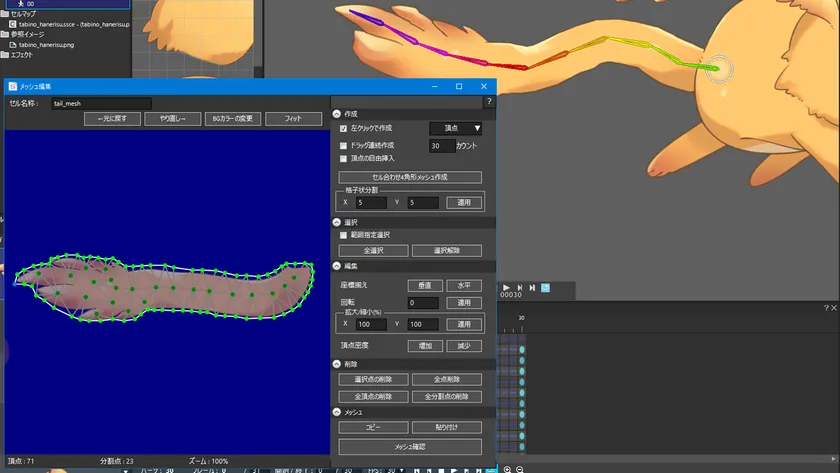The width and height of the screenshot is (840, 473).
Task: Select the エフェクト folder icon
Action: [x=5, y=55]
